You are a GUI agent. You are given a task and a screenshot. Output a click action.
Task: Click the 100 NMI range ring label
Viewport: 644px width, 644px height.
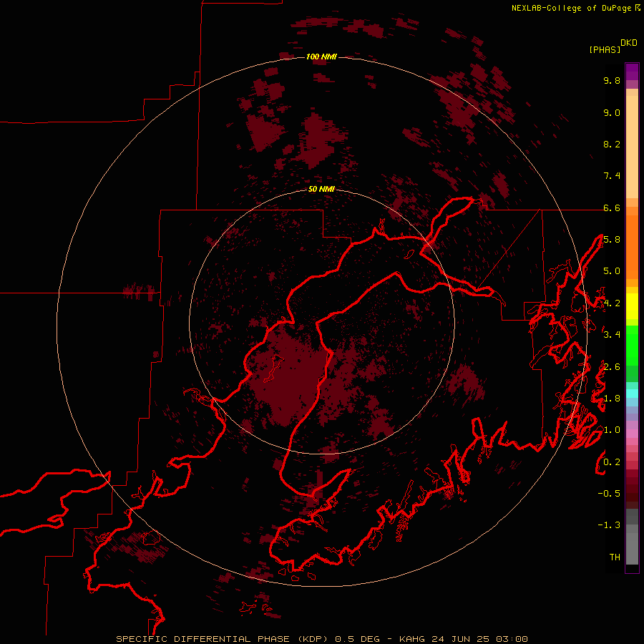click(x=321, y=57)
